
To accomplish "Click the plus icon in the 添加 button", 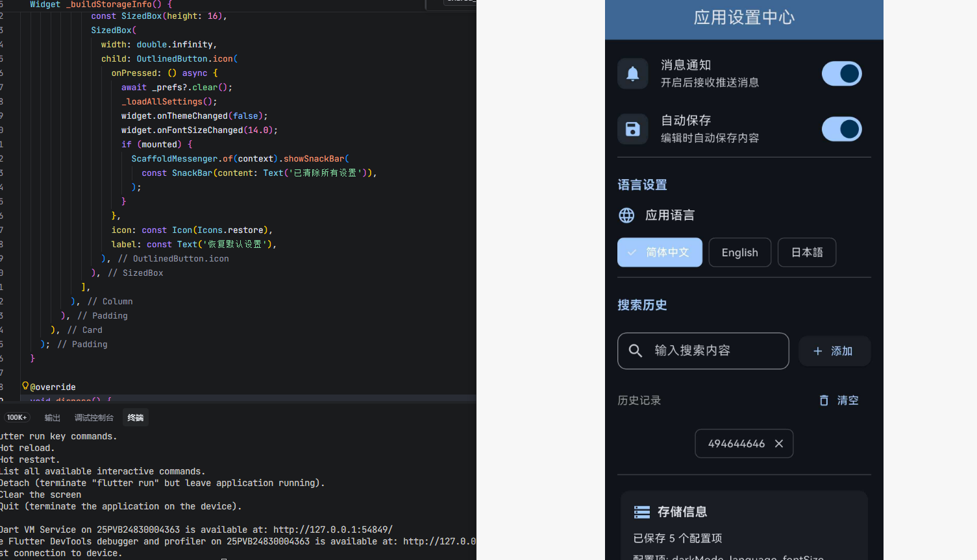I will pyautogui.click(x=818, y=351).
